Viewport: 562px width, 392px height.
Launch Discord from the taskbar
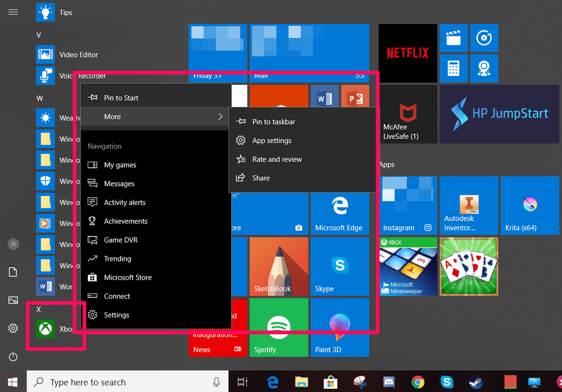tap(388, 381)
